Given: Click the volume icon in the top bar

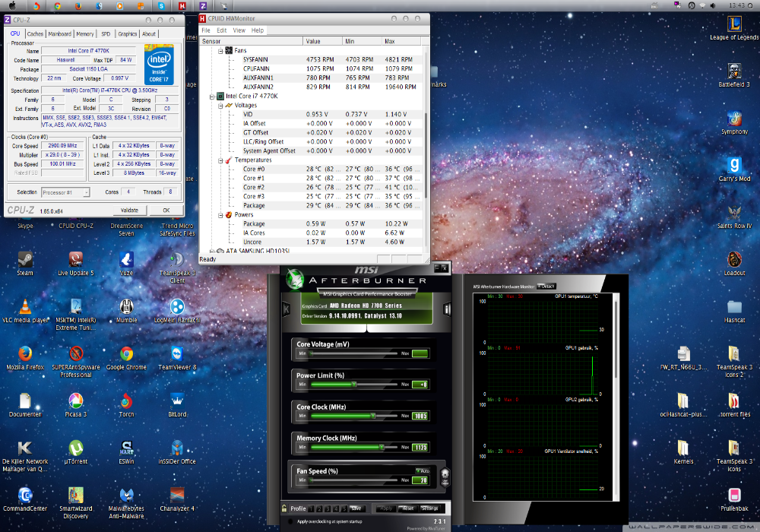Looking at the screenshot, I should [x=713, y=5].
